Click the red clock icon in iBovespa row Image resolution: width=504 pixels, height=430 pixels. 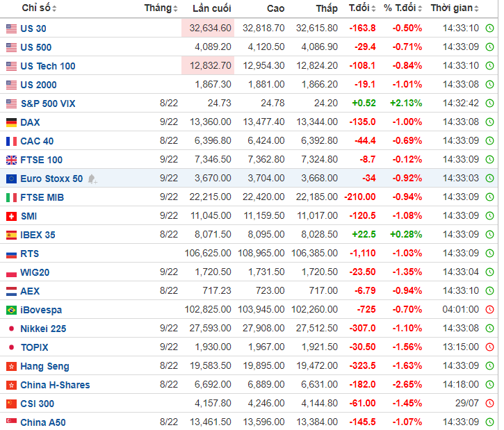[x=489, y=310]
